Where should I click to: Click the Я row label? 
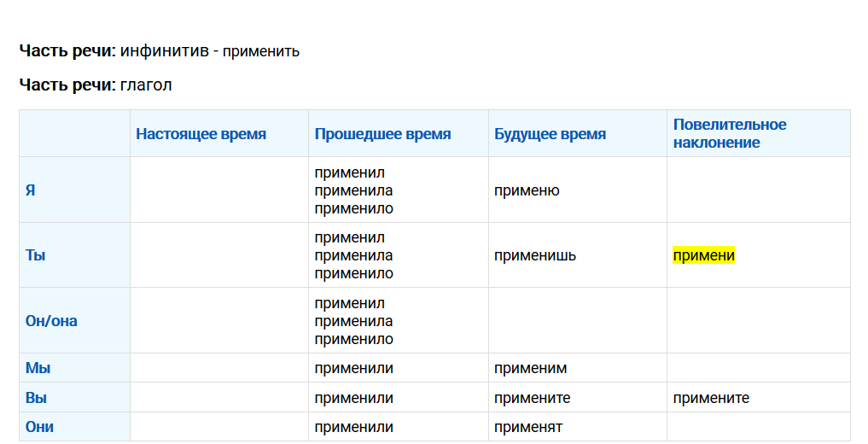[31, 190]
